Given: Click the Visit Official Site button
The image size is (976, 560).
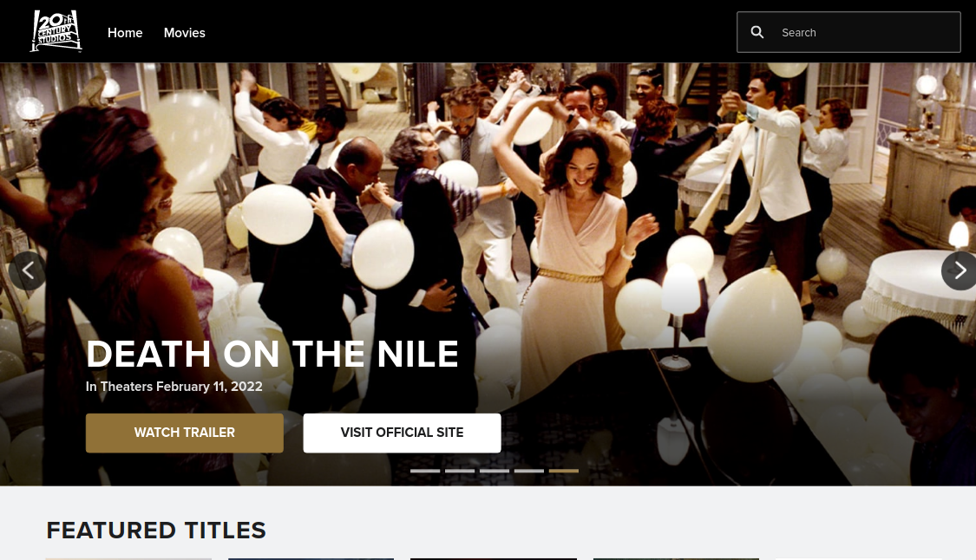Looking at the screenshot, I should click(x=402, y=433).
